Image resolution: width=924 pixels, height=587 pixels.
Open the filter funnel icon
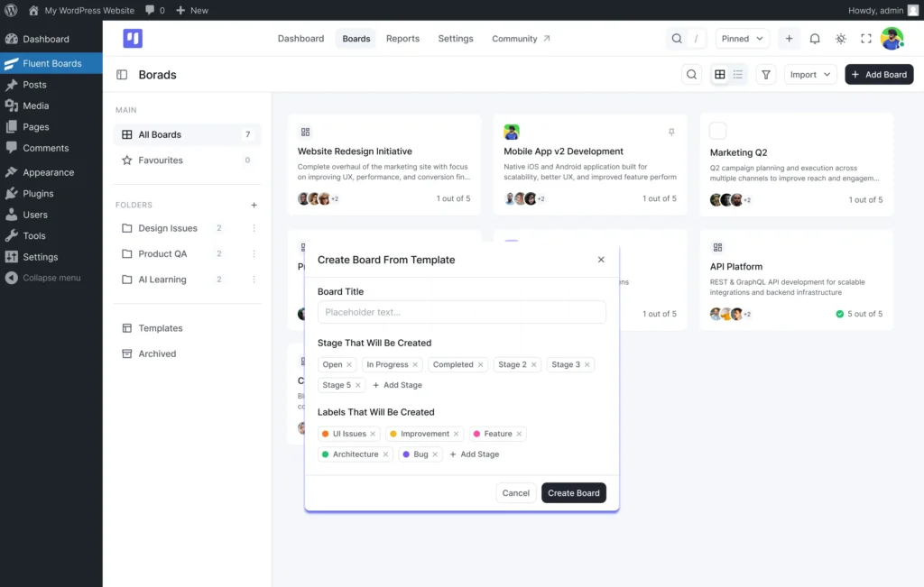765,75
